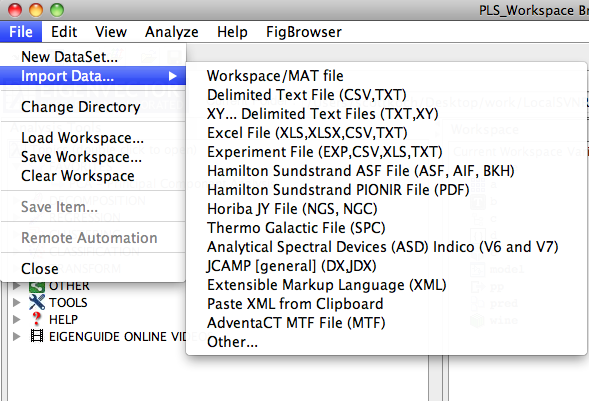Open the FigBrowser menu
589x401 pixels.
pyautogui.click(x=304, y=32)
